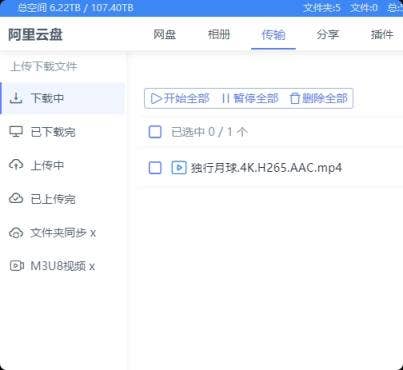The height and width of the screenshot is (370, 403).
Task: Open the 上传中 sidebar label
Action: tap(47, 165)
